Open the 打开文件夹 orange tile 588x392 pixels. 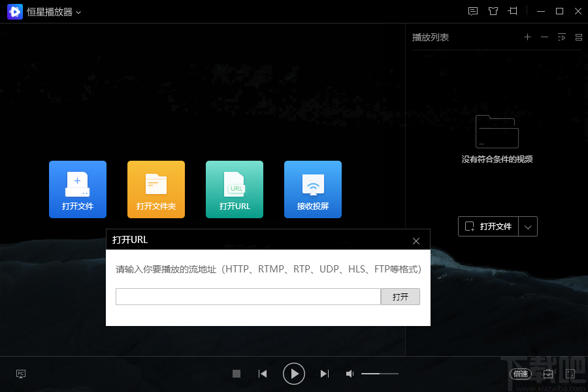pyautogui.click(x=156, y=189)
